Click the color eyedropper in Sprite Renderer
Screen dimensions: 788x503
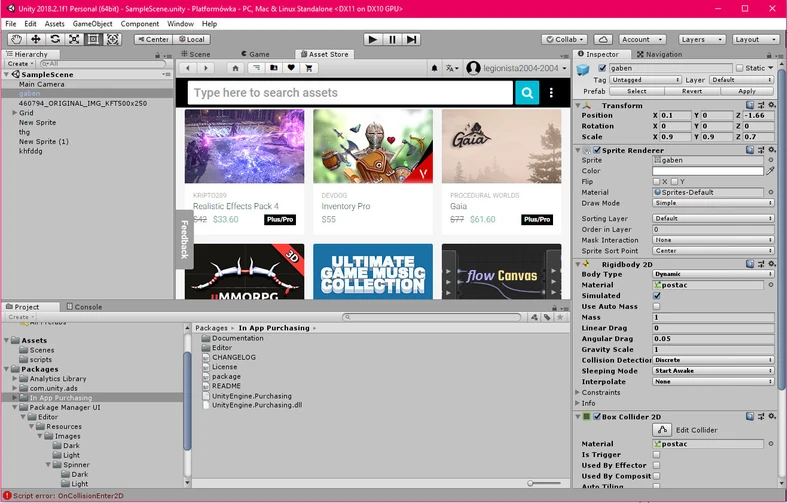coord(770,171)
